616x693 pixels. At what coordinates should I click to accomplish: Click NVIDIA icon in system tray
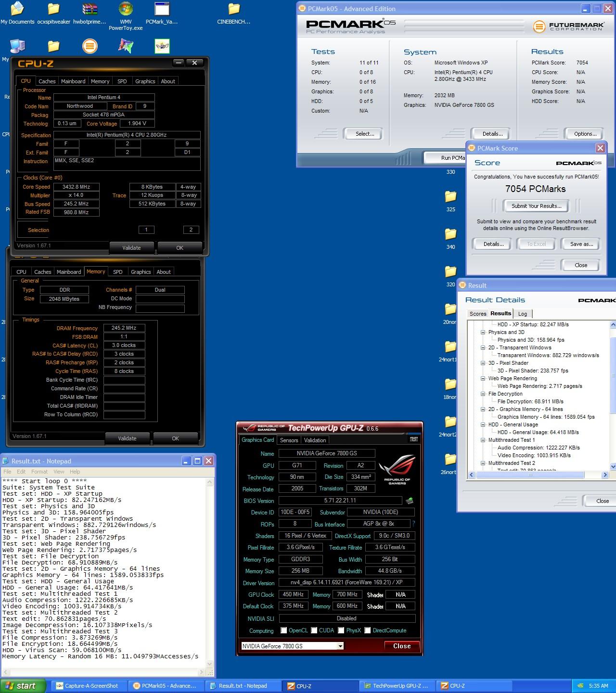click(x=581, y=686)
